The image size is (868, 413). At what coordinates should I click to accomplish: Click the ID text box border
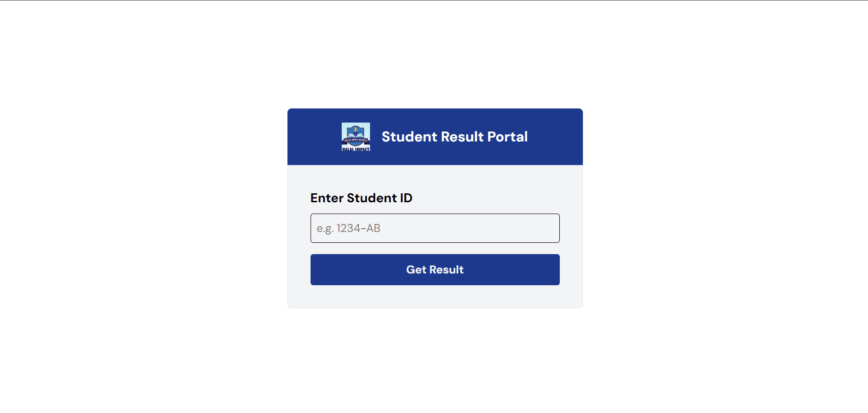click(435, 215)
